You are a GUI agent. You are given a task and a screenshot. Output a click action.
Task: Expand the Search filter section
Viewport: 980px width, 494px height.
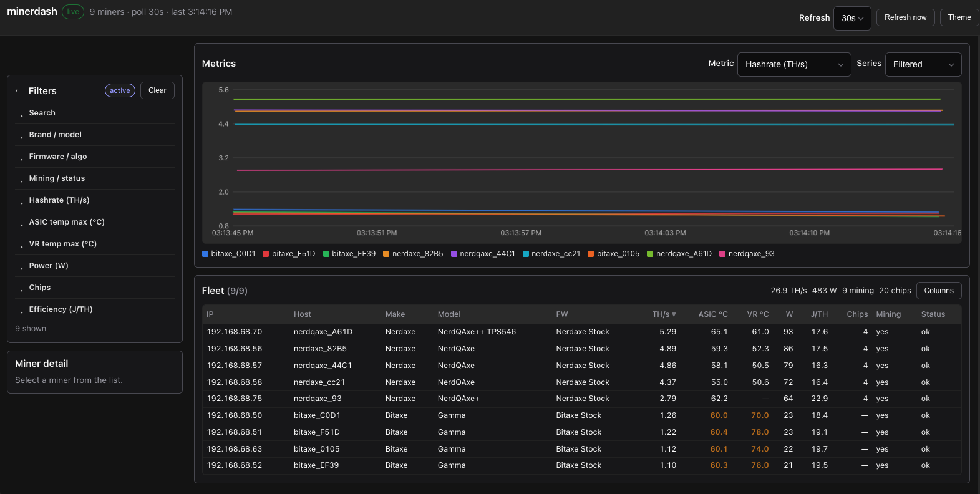tap(95, 113)
